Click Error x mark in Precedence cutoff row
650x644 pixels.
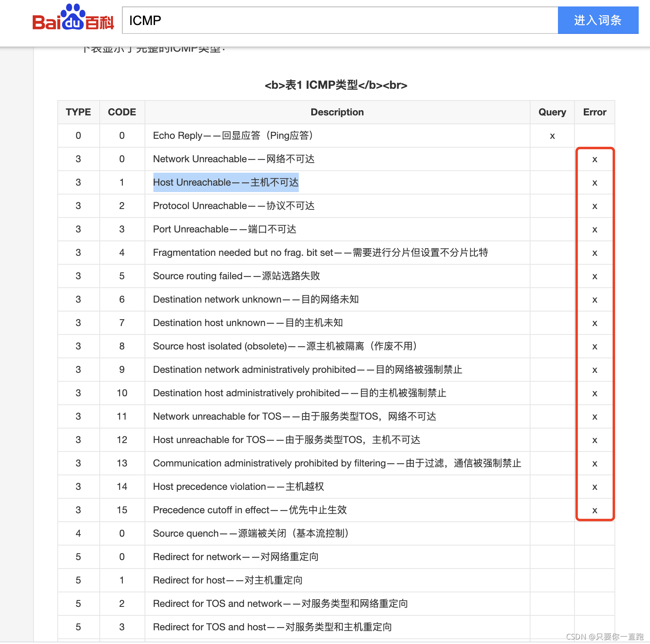pyautogui.click(x=595, y=510)
